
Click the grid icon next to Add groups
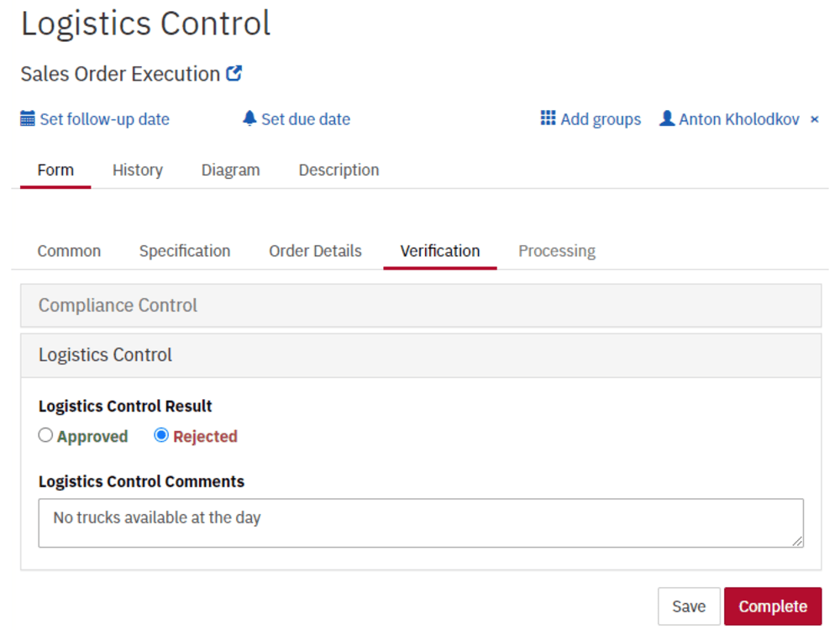(x=547, y=118)
